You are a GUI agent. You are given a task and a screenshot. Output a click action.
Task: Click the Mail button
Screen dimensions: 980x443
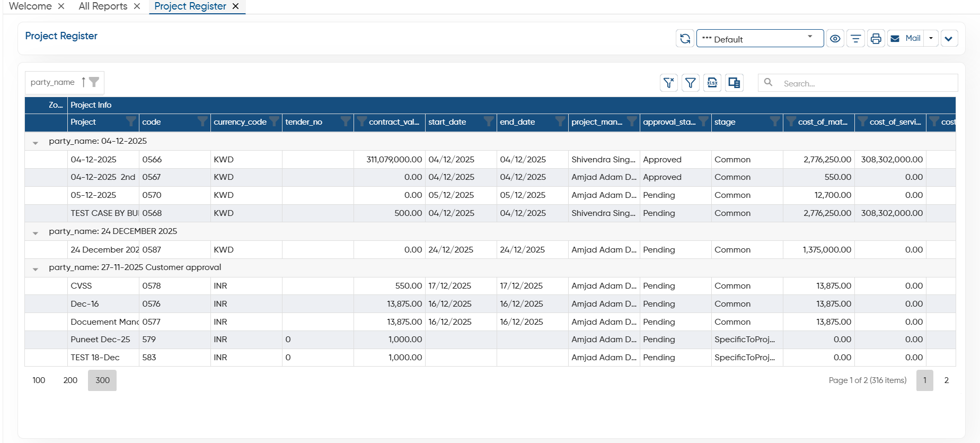coord(906,39)
